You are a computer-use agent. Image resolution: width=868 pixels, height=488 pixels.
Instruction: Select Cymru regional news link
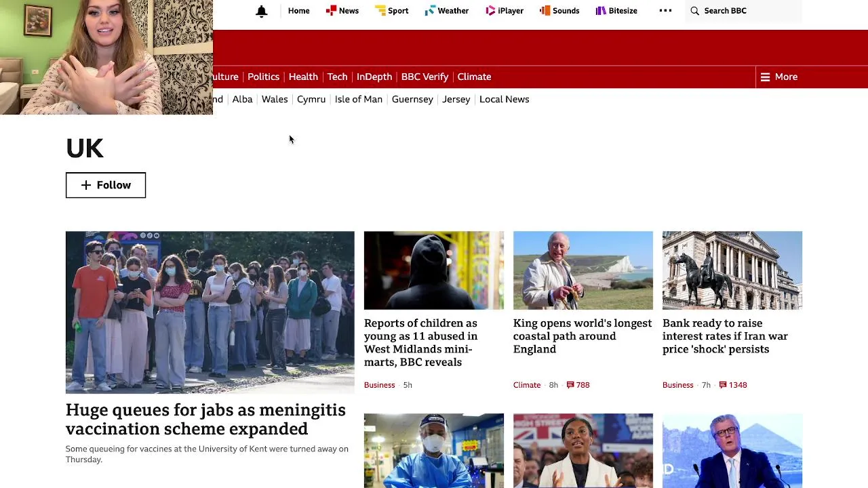pos(311,100)
